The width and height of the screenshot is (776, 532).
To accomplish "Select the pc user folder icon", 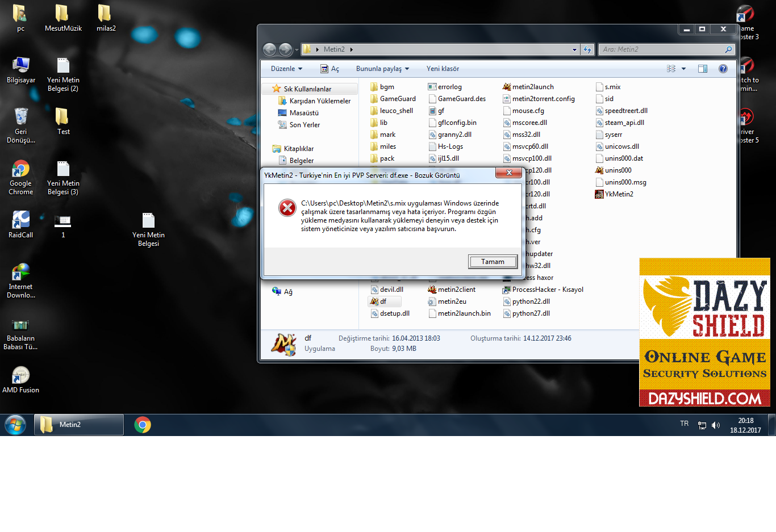I will (x=20, y=18).
